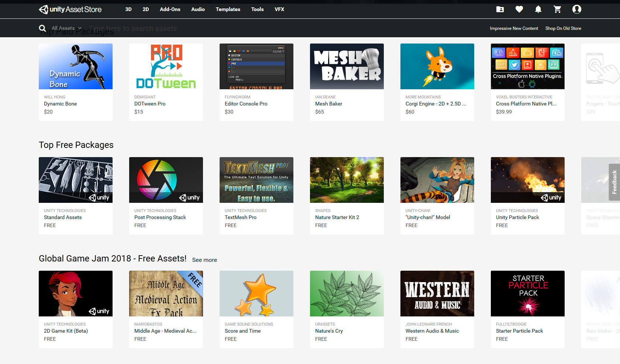Click See more for Global Game Jam

[x=204, y=260]
